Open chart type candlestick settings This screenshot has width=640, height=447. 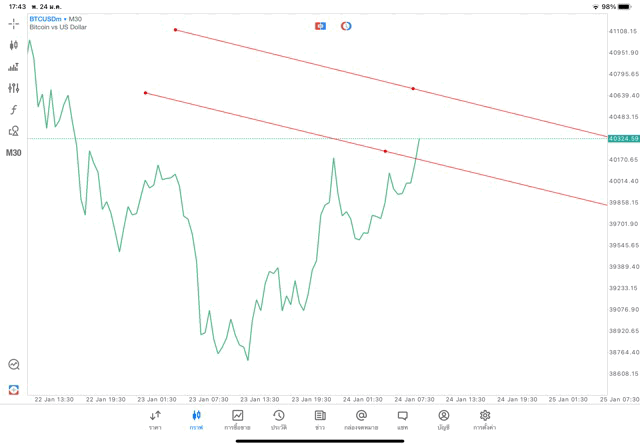(x=14, y=45)
